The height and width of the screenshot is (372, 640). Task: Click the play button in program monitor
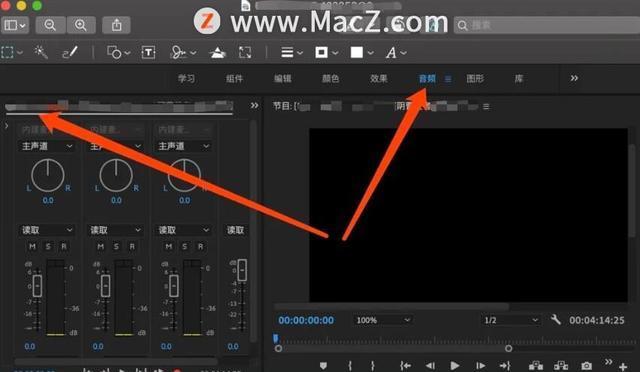click(455, 365)
